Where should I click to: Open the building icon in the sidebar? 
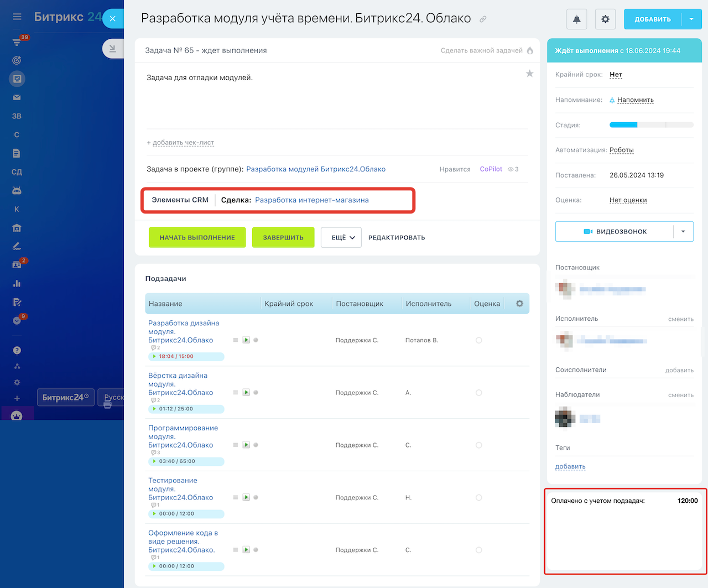[x=17, y=228]
